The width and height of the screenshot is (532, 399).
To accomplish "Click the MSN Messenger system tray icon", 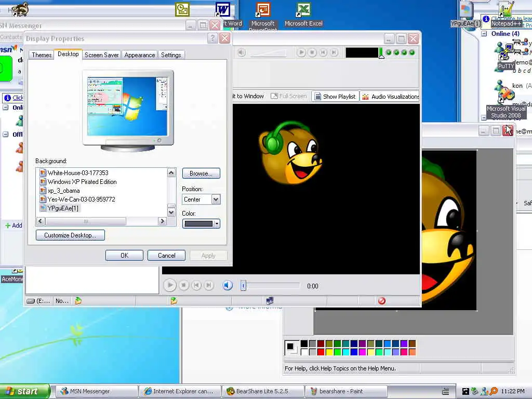I will click(x=484, y=391).
